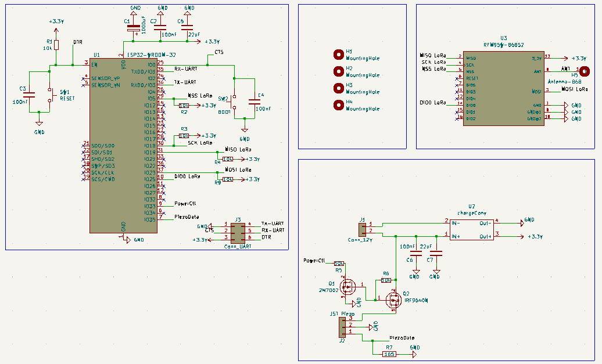Select N-channel MOSFET Q1 2N7002
Image resolution: width=602 pixels, height=364 pixels.
tap(347, 286)
